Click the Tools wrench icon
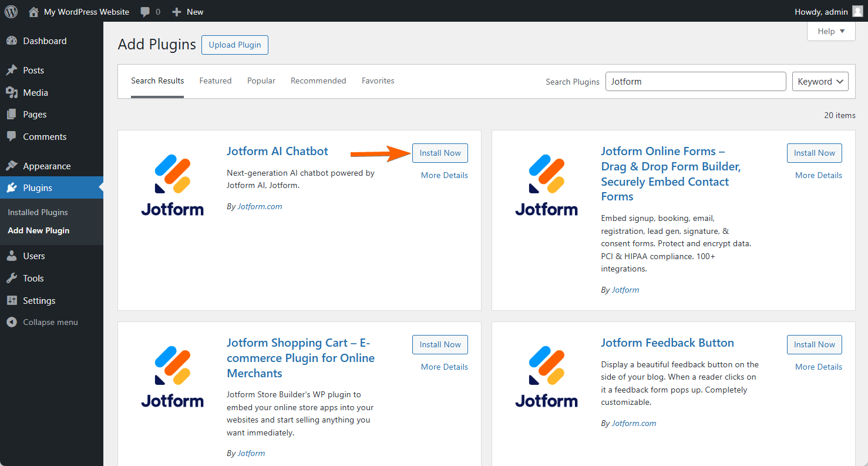Viewport: 868px width, 466px height. pos(12,279)
